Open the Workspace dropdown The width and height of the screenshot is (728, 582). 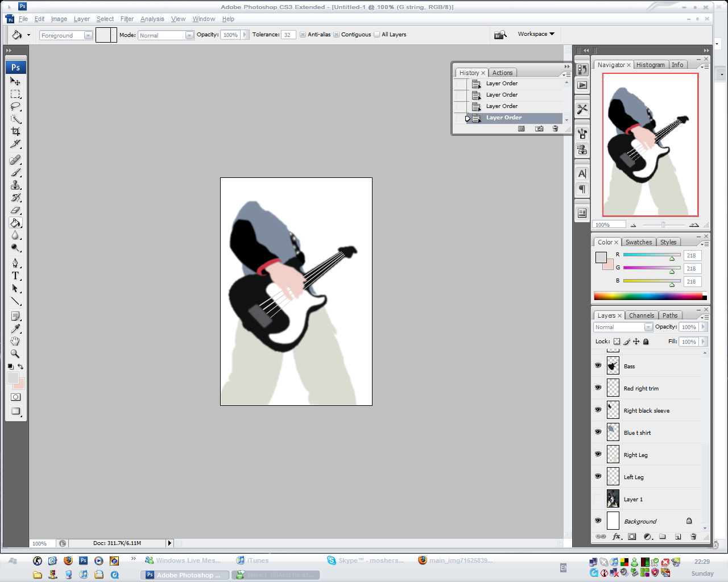tap(536, 34)
